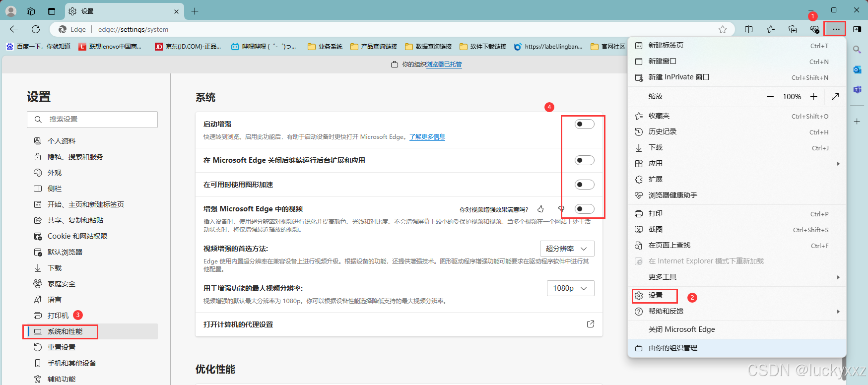This screenshot has width=868, height=385.
Task: Toggle 增强 Microsoft Edge 中的视频 switch
Action: 585,209
